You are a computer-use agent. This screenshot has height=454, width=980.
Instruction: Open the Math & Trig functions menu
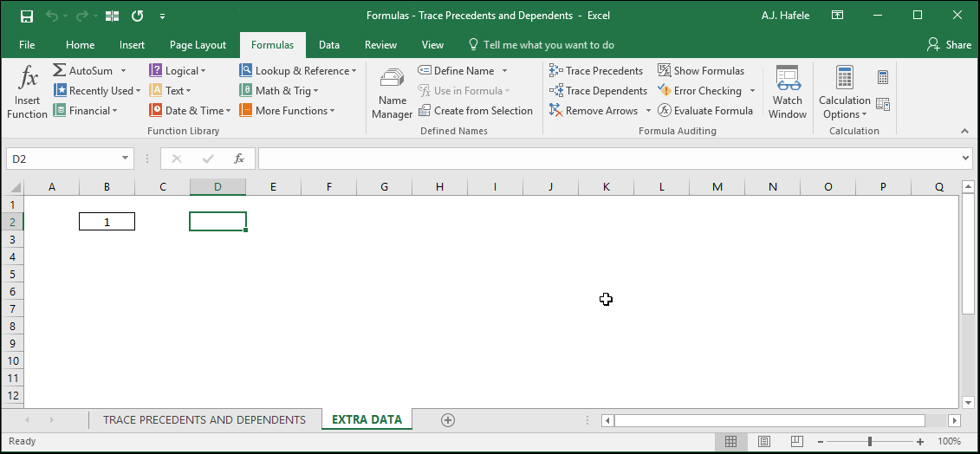pos(279,91)
